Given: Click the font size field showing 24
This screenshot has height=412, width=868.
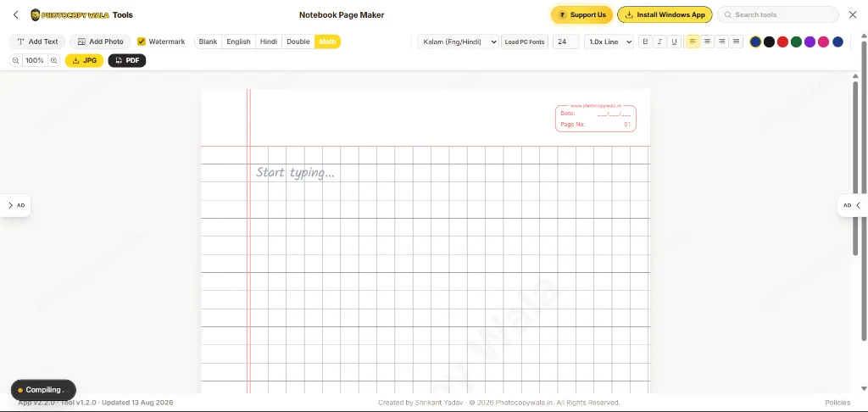Looking at the screenshot, I should coord(565,42).
